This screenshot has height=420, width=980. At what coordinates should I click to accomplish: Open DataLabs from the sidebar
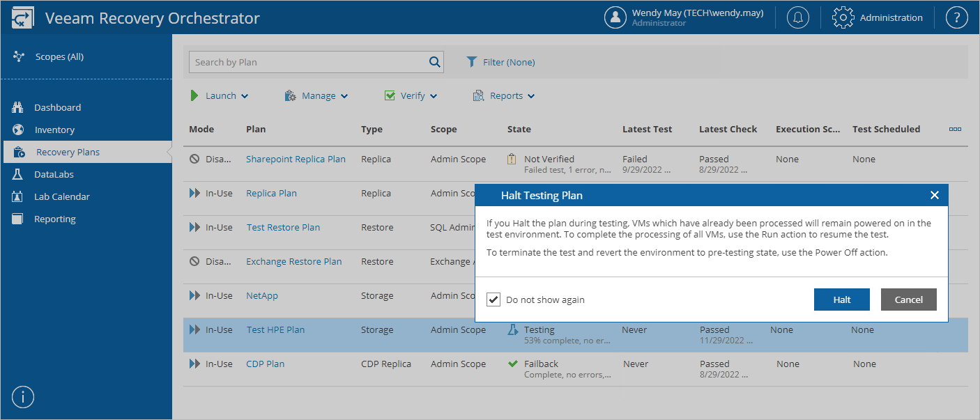click(x=54, y=174)
